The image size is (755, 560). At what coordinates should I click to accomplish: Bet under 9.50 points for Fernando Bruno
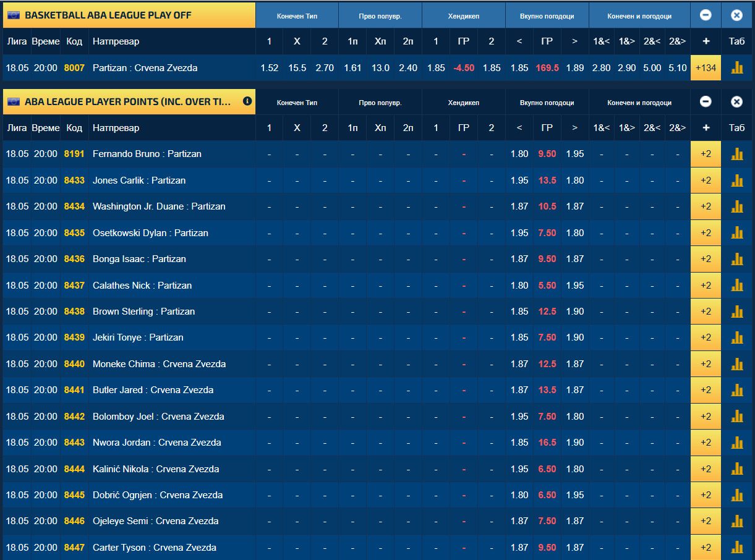tap(519, 154)
